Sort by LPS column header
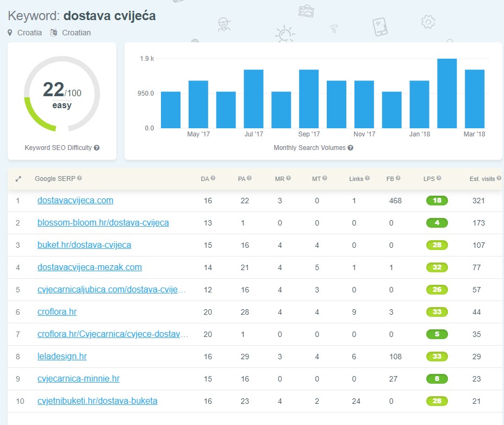Screen dimensions: 504x425 429,179
